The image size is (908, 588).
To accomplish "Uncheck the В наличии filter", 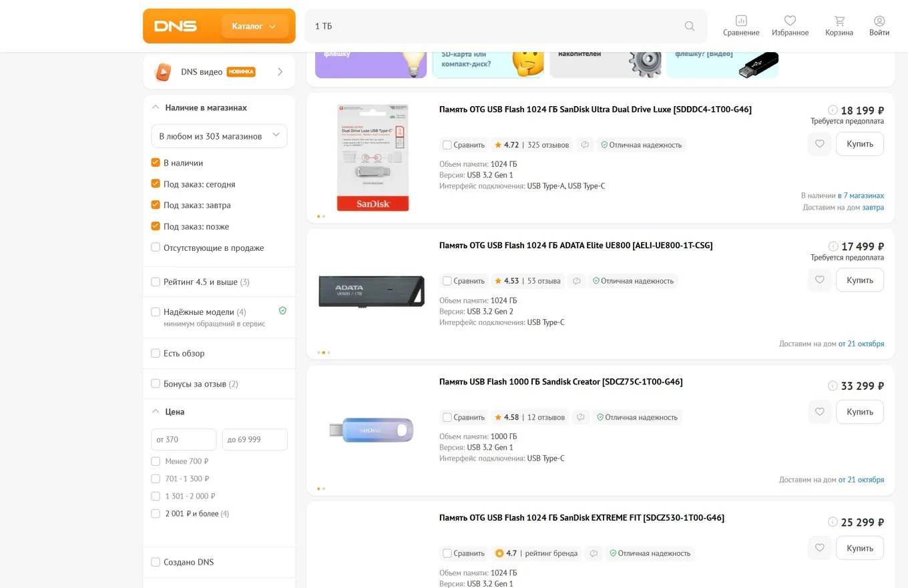I will (x=156, y=163).
